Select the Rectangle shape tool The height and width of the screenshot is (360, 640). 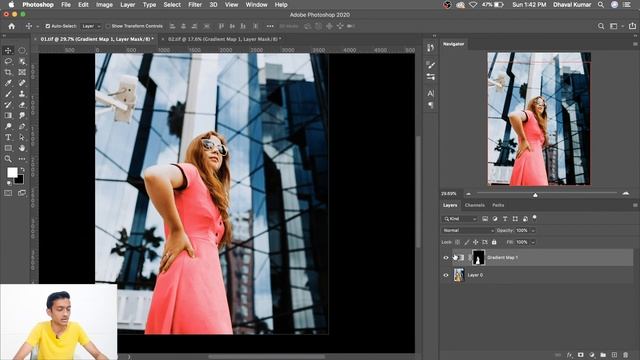click(x=8, y=148)
